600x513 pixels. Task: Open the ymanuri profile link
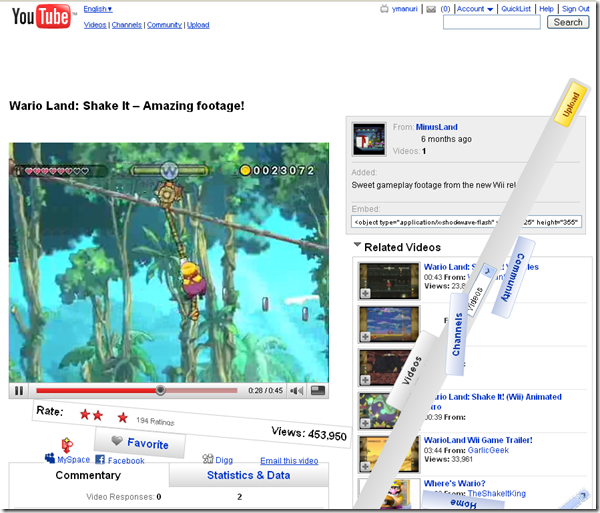tap(404, 9)
